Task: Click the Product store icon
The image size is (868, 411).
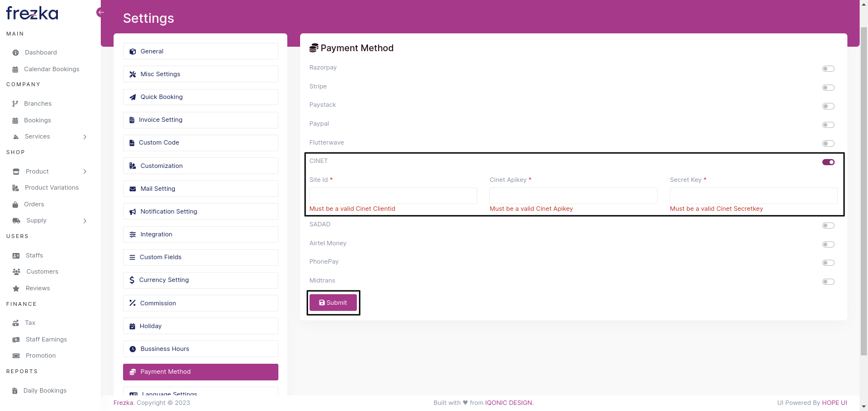Action: pyautogui.click(x=16, y=171)
